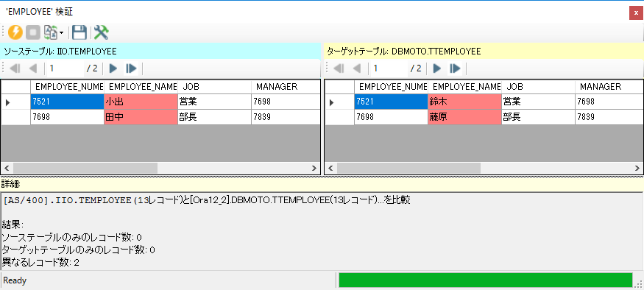Go to previous page in target table navigator

(x=357, y=68)
